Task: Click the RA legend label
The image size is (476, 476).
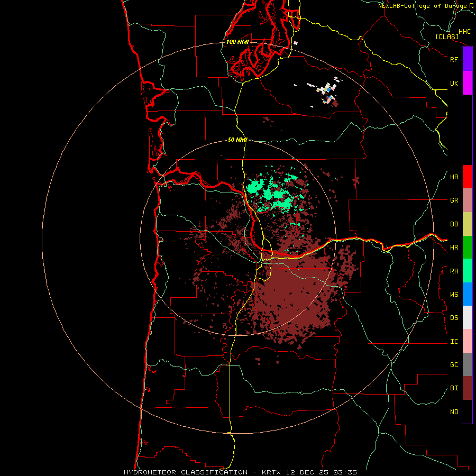Action: click(x=454, y=271)
